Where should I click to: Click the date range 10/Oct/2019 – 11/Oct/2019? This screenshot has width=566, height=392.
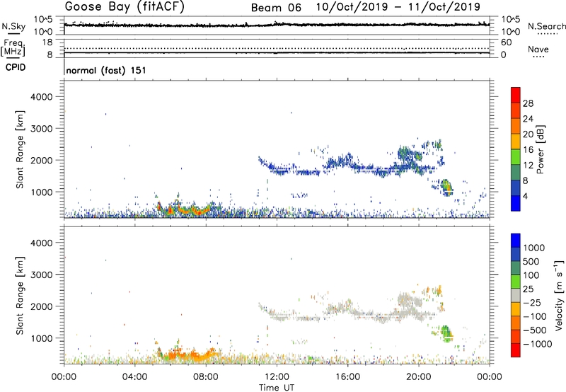tap(398, 7)
